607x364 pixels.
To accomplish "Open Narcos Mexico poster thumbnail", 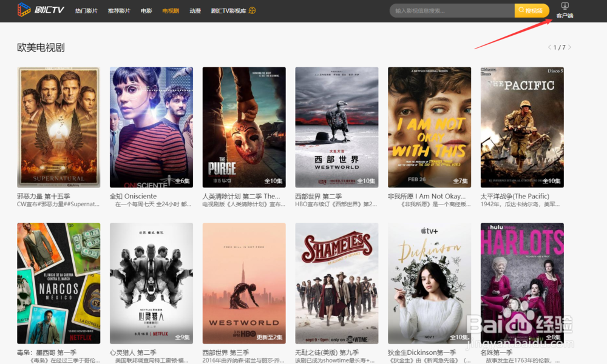I will pos(58,283).
